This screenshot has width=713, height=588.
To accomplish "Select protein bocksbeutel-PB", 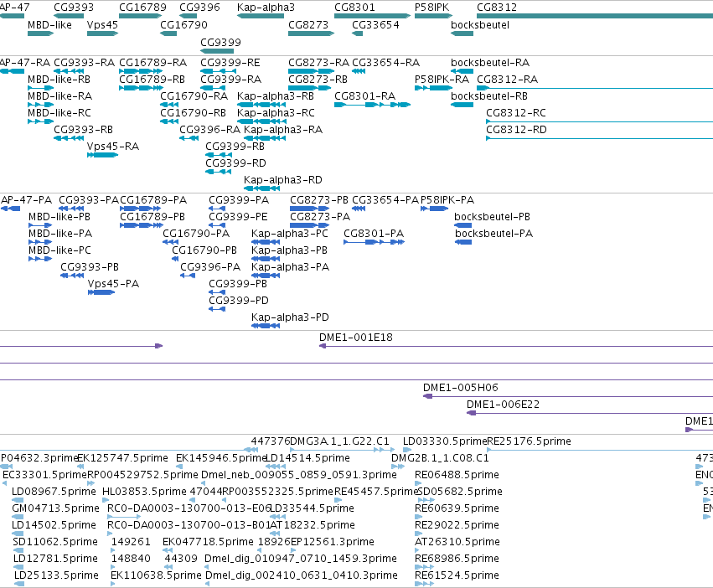I will point(492,217).
